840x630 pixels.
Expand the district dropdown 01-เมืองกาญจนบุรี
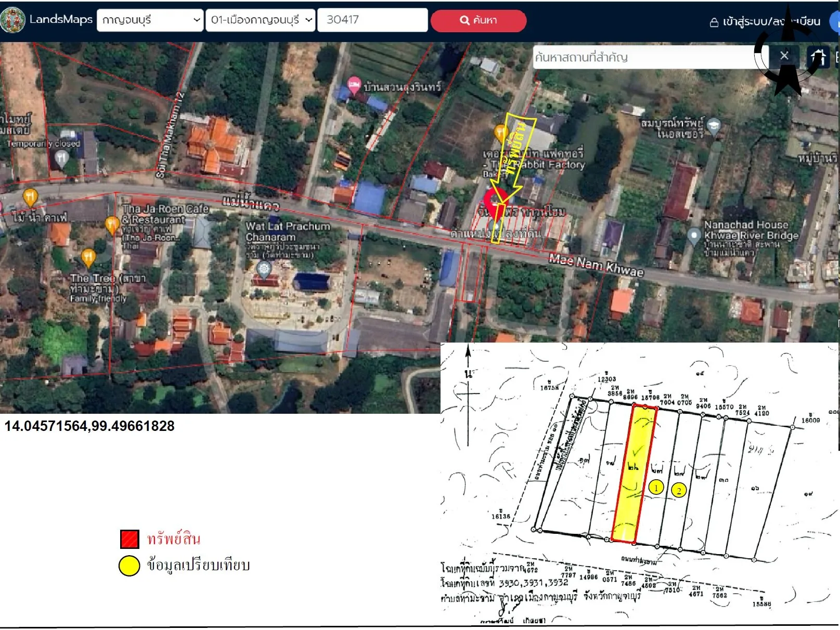point(261,20)
